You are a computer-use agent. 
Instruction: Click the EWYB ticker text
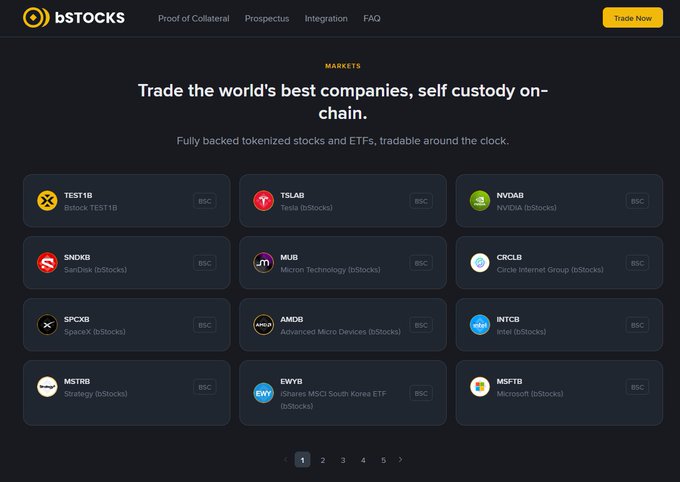click(291, 381)
